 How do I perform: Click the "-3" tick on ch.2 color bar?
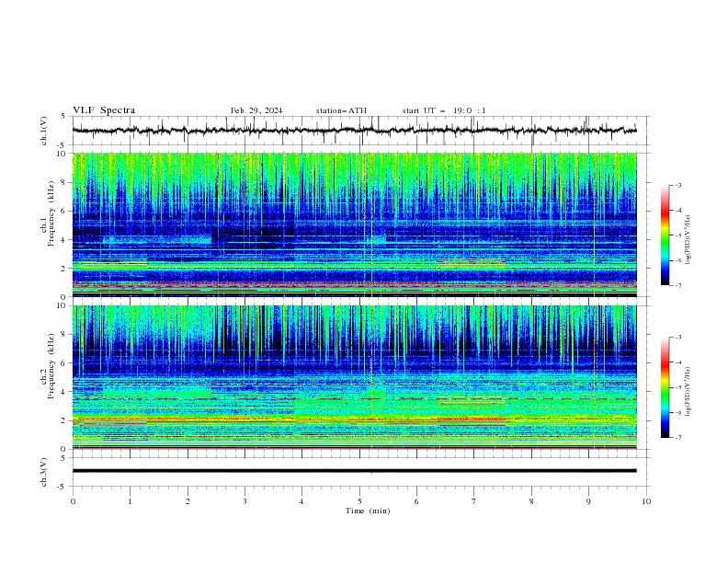pyautogui.click(x=678, y=338)
